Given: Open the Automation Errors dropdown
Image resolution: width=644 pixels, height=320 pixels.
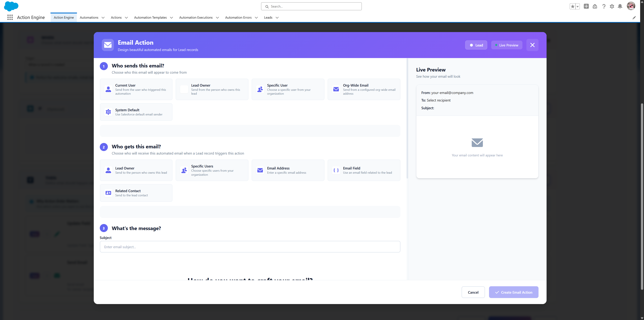Looking at the screenshot, I should [241, 17].
